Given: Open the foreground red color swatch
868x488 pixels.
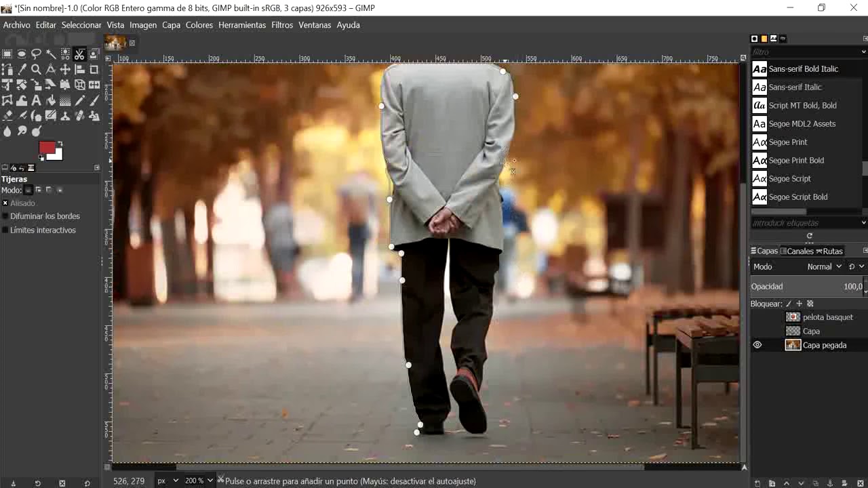Looking at the screenshot, I should [x=46, y=147].
